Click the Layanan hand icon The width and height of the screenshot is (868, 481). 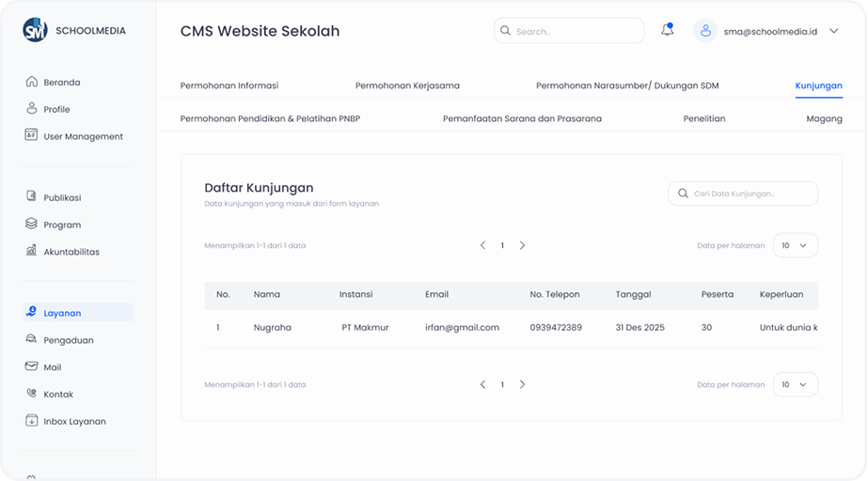tap(32, 312)
